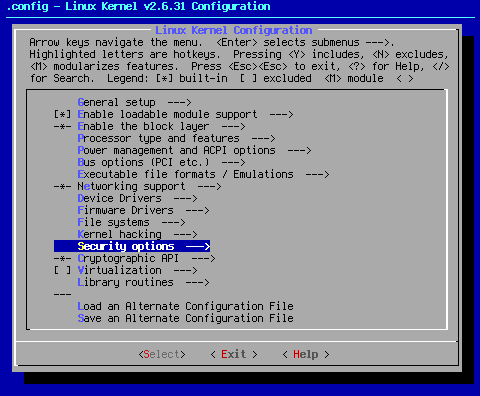This screenshot has width=480, height=396.
Task: Click the arrow after Processor type and features
Action: [263, 138]
